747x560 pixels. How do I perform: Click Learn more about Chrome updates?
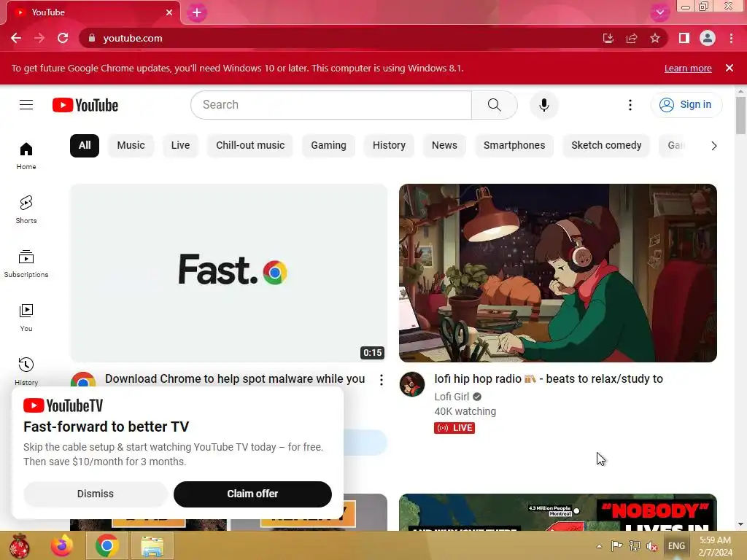coord(688,68)
